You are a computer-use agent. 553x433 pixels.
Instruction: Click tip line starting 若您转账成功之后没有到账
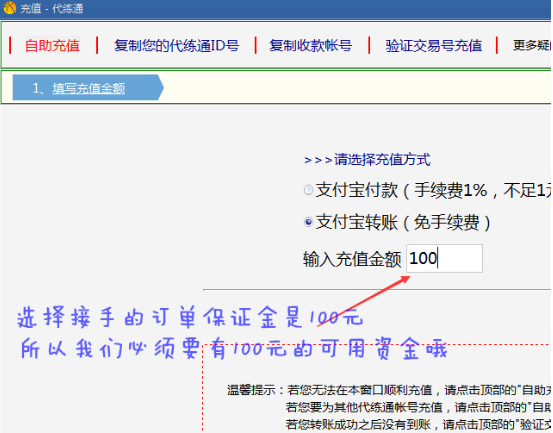click(418, 425)
